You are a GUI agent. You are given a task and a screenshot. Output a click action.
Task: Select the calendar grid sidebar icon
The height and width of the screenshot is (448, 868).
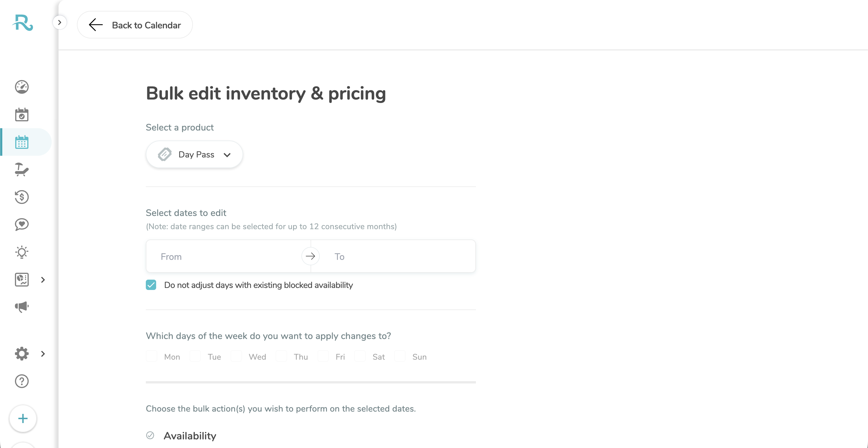22,142
